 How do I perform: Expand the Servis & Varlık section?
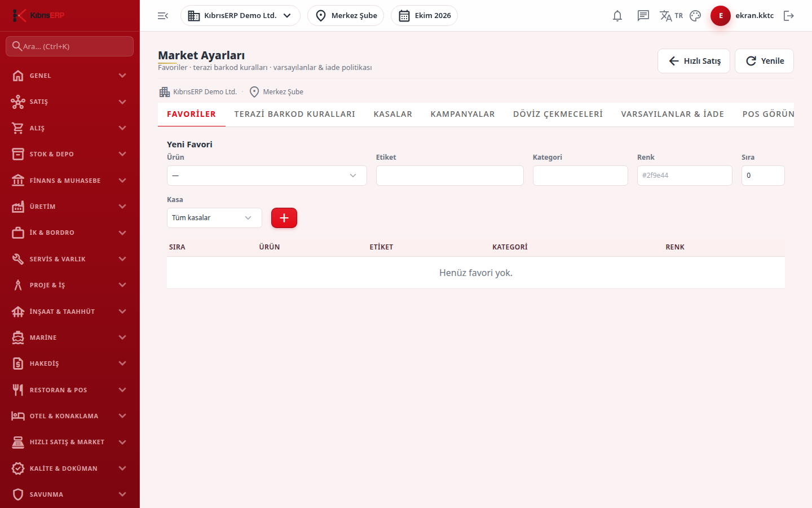pos(70,259)
